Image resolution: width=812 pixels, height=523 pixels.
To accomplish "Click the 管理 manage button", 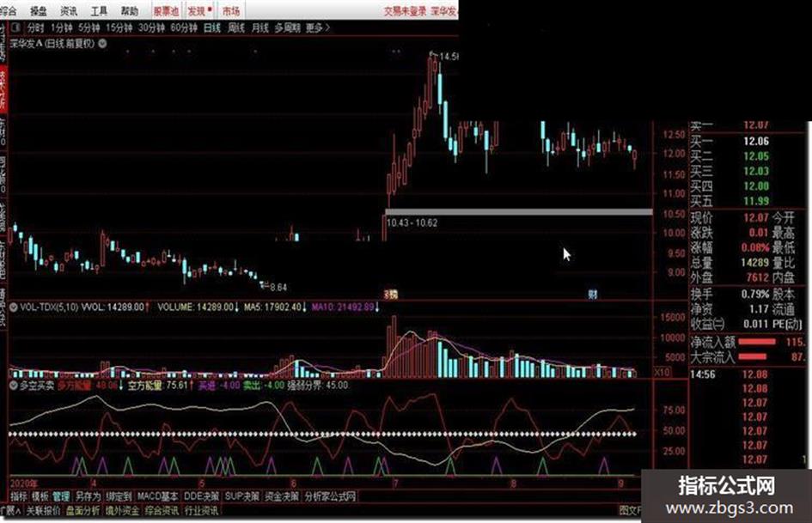I will (x=61, y=496).
